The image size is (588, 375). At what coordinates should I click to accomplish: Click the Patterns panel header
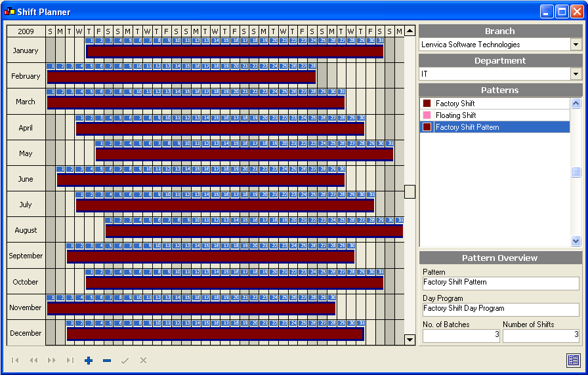tap(500, 90)
